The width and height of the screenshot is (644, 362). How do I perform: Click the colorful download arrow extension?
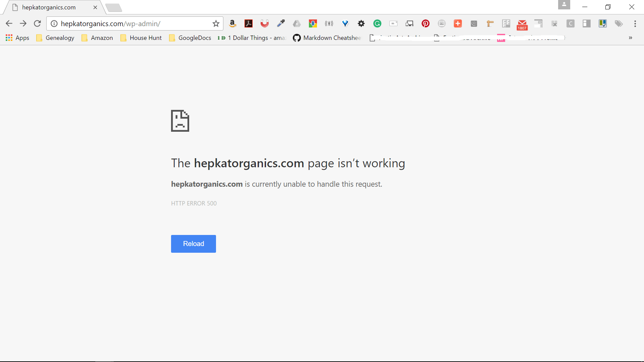pos(313,23)
